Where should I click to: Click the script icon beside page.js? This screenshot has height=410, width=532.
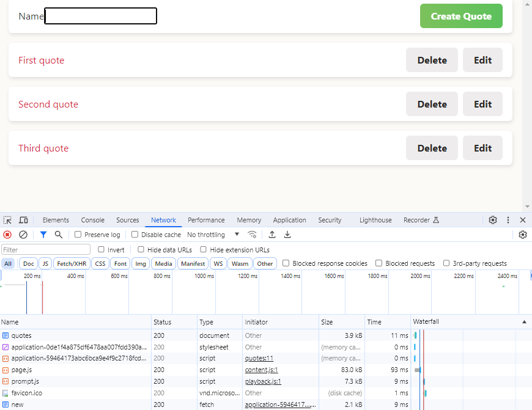(6, 370)
